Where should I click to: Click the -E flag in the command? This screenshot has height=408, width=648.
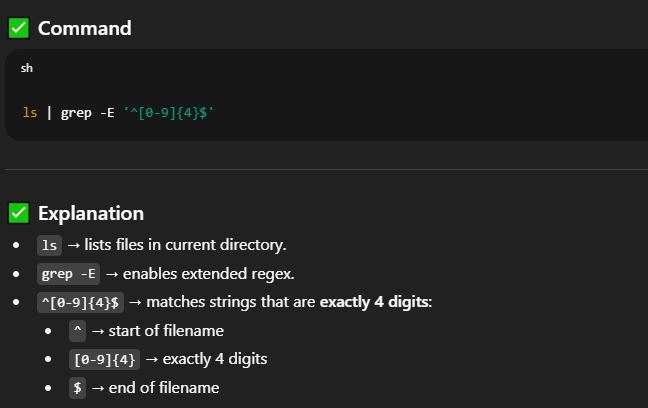(x=107, y=112)
